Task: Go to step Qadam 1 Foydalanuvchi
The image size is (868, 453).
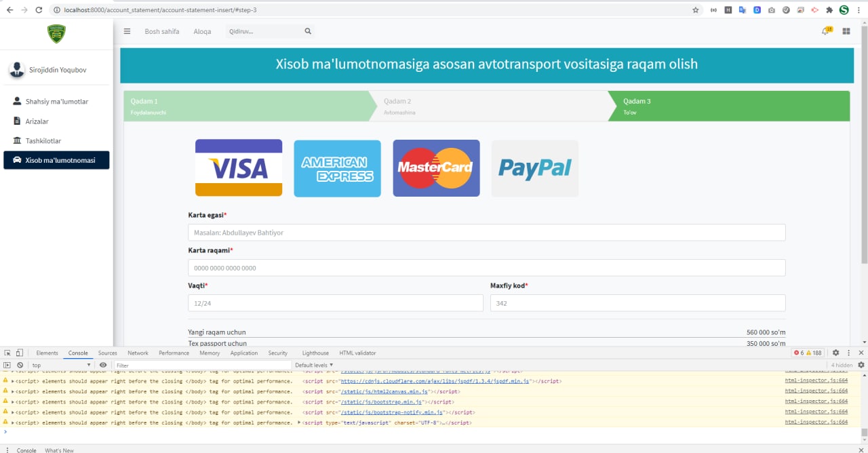Action: (249, 106)
